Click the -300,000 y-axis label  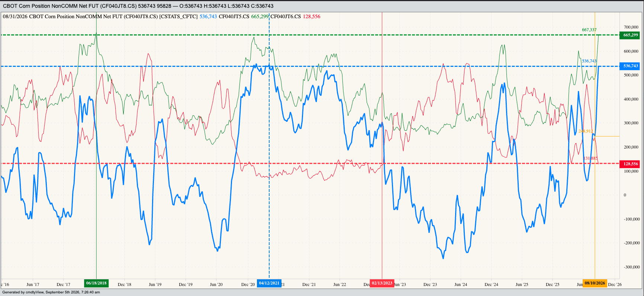[631, 267]
